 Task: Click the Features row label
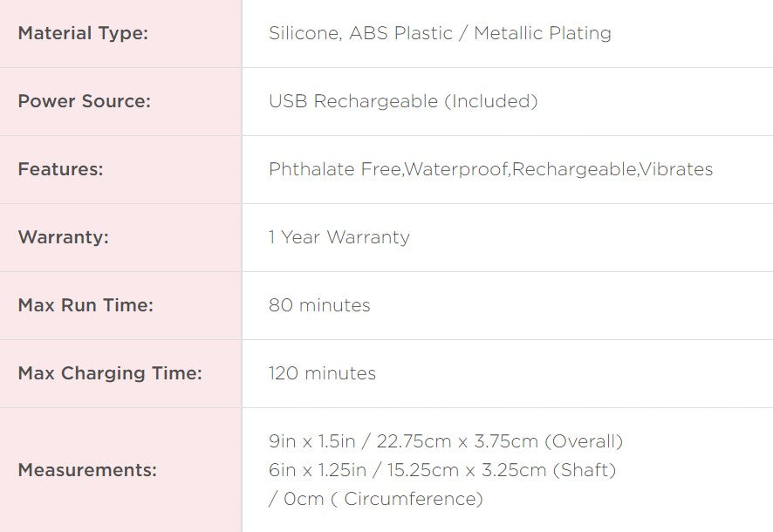pos(60,169)
